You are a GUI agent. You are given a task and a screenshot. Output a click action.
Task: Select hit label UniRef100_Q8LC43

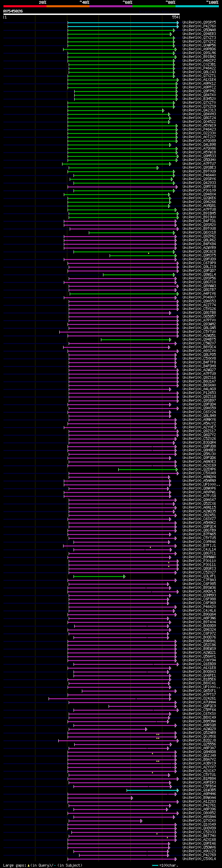[199, 72]
